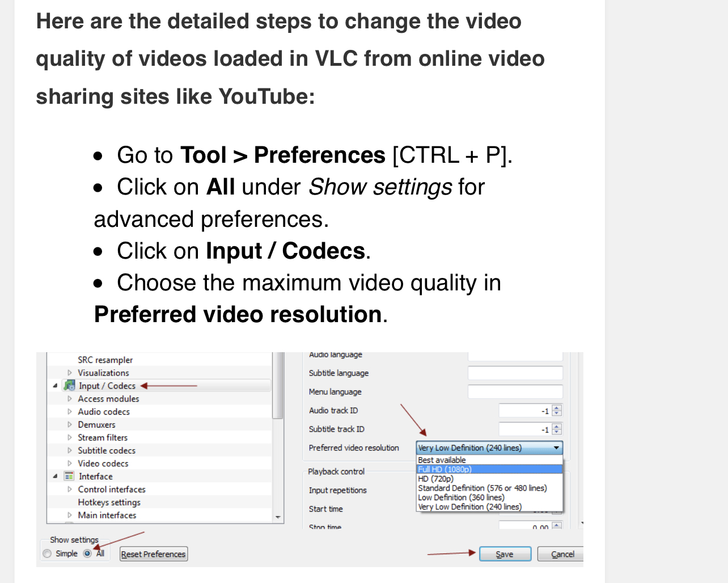Click the settings tree vertical scrollbar thumb
This screenshot has width=728, height=583.
coord(278,386)
